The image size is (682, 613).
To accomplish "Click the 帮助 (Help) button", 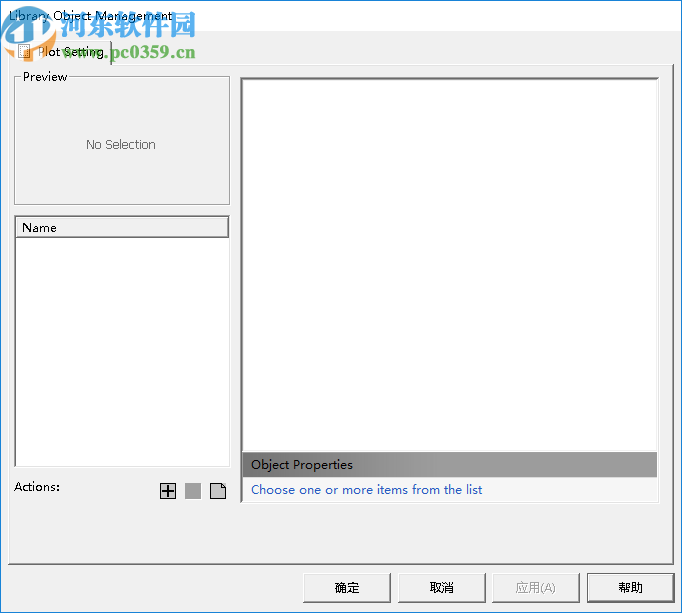I will click(630, 588).
